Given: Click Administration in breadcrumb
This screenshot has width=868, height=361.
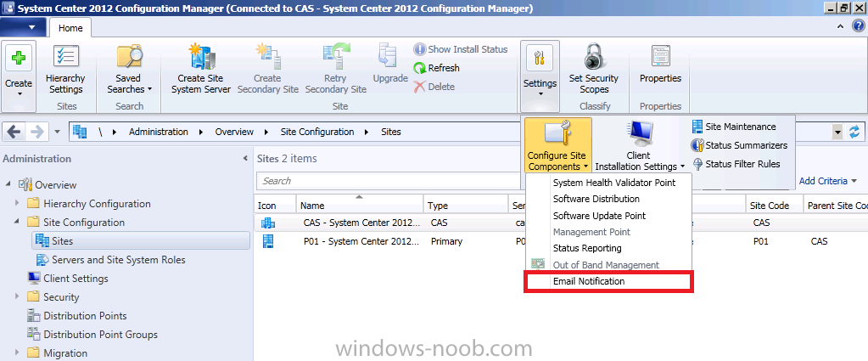Looking at the screenshot, I should [x=159, y=132].
